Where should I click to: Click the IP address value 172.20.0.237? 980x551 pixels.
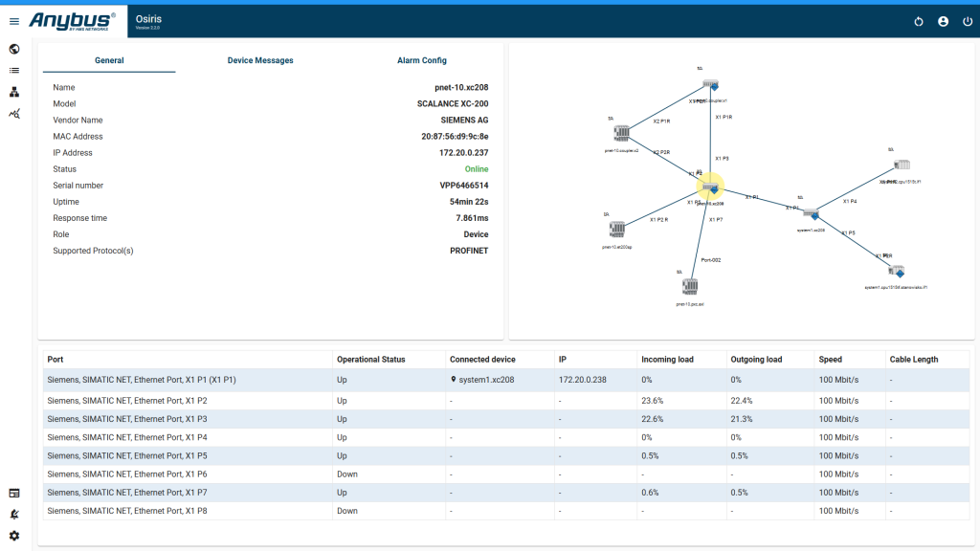click(x=464, y=152)
